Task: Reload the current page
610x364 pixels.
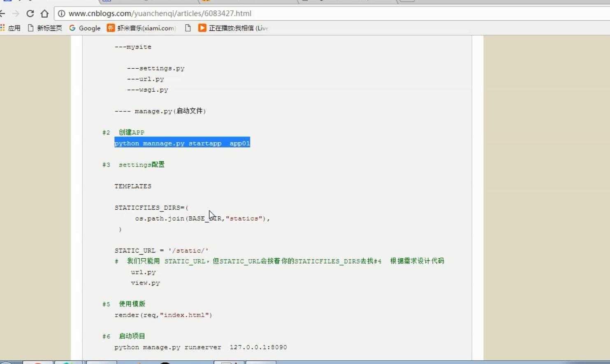Action: pyautogui.click(x=30, y=14)
